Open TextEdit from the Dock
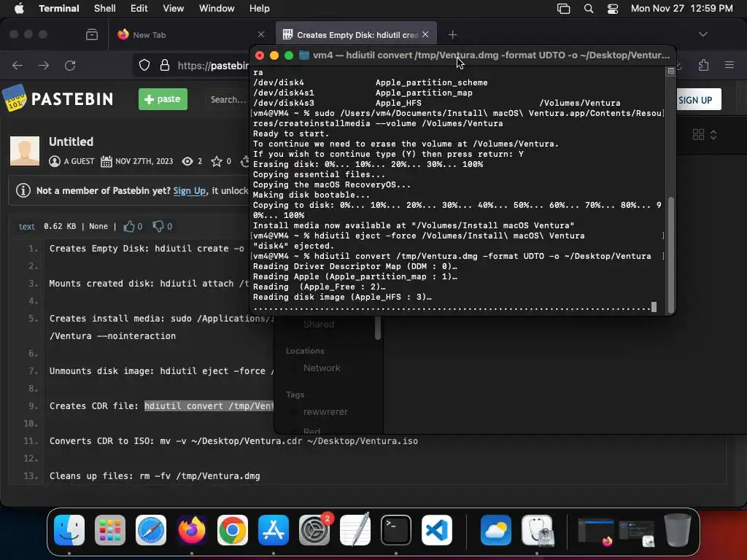 [355, 530]
